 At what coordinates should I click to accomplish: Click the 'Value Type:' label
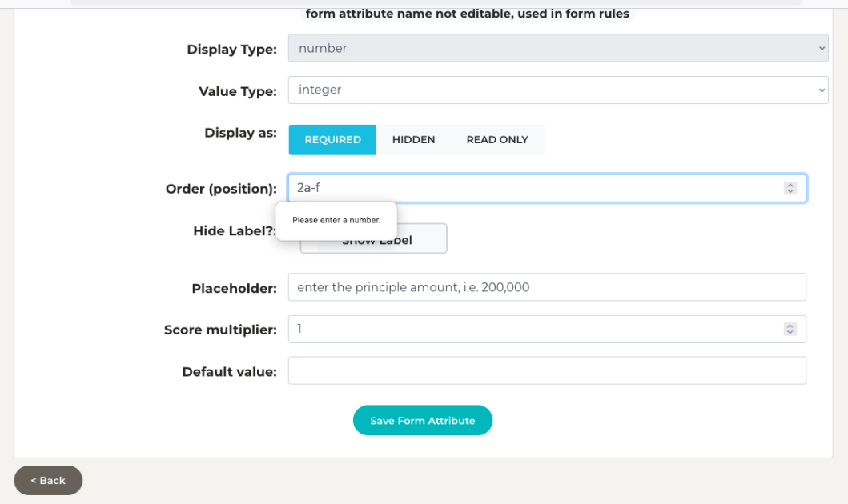237,92
